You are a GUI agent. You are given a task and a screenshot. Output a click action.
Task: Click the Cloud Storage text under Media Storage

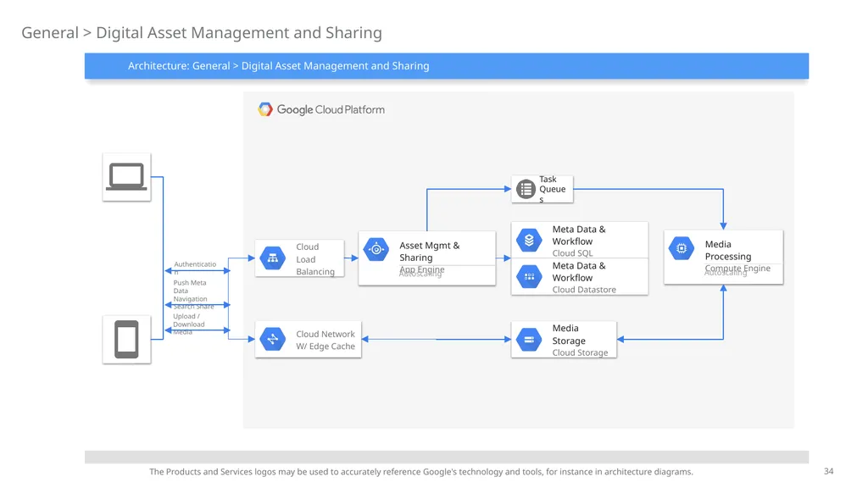[x=580, y=352]
